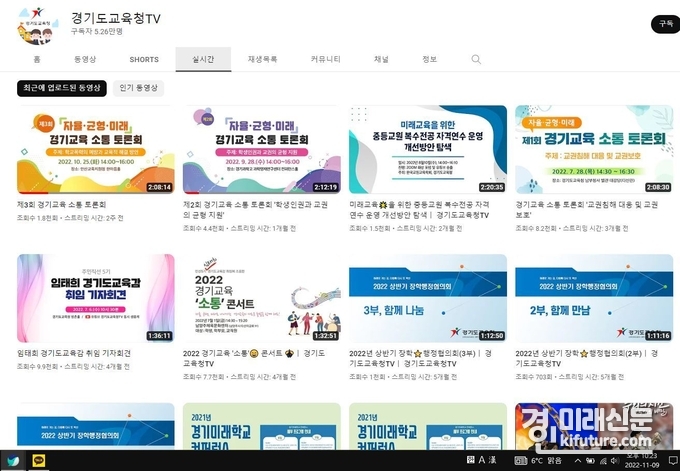
Task: Click the text 조회수 703회 • 스트리밍 시간: 5개월 전
Action: (570, 377)
